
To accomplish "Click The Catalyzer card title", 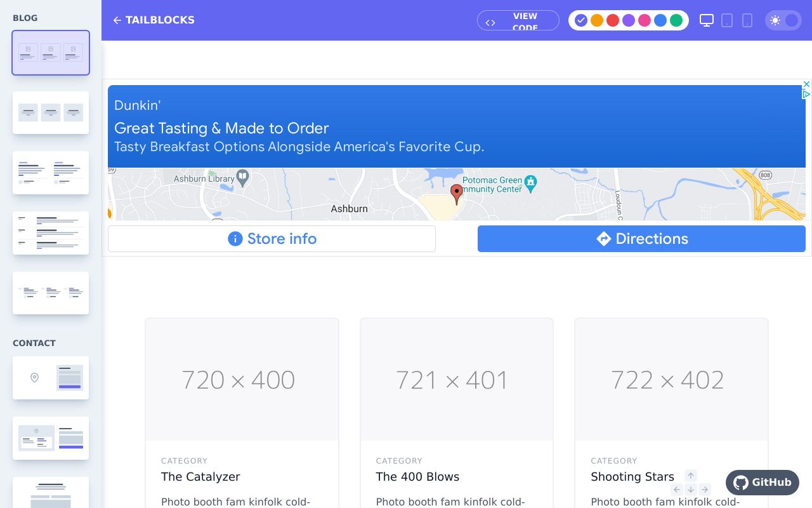I will (x=200, y=477).
